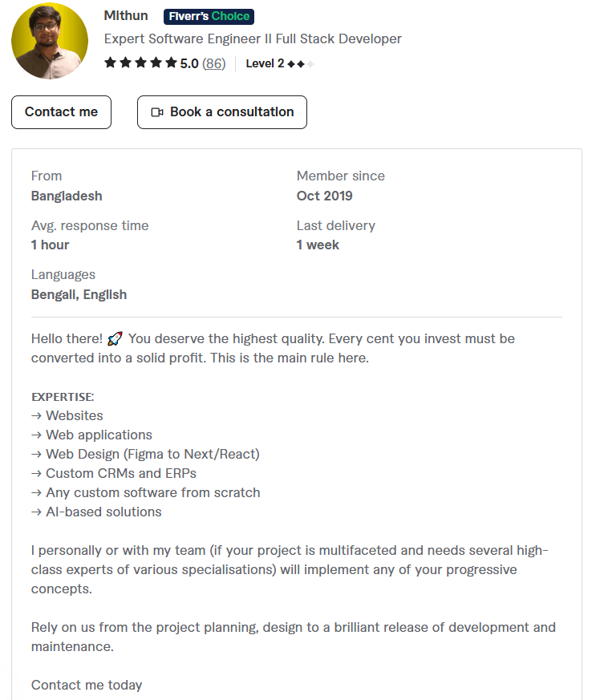Open the 86 reviews link
The width and height of the screenshot is (596, 700).
[214, 63]
